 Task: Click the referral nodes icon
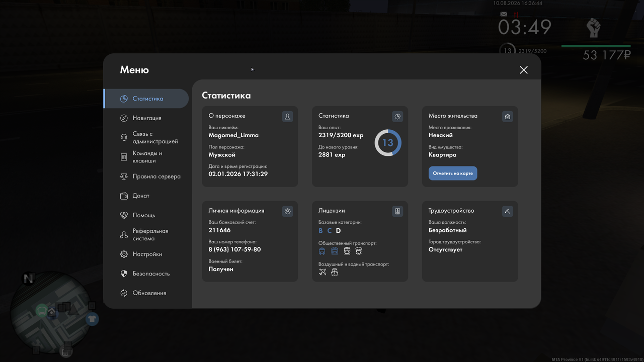(x=124, y=235)
